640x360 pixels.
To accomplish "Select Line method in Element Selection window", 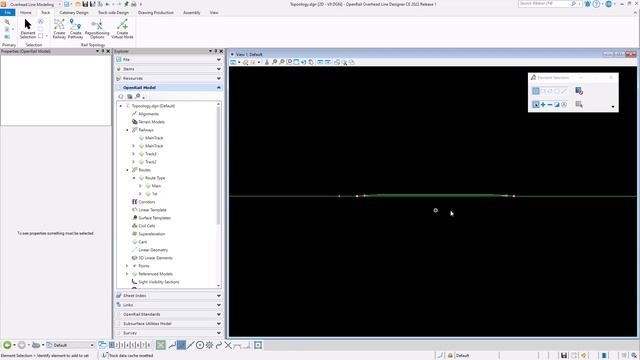I will 564,91.
